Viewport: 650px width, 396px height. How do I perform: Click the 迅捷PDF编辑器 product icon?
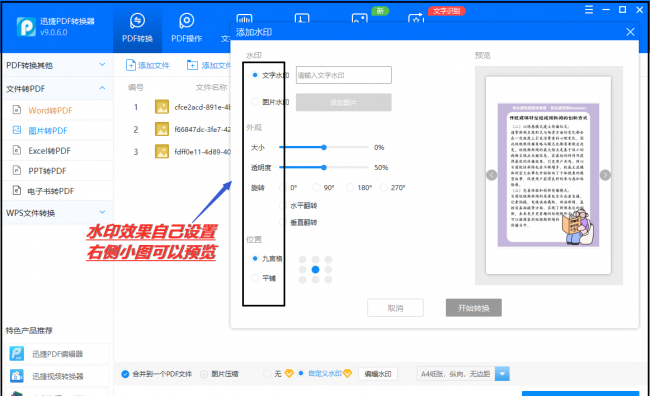[x=17, y=354]
